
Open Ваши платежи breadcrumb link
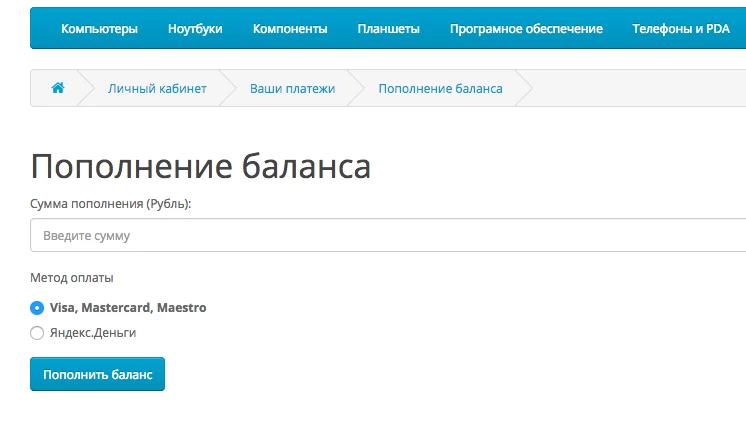(293, 89)
